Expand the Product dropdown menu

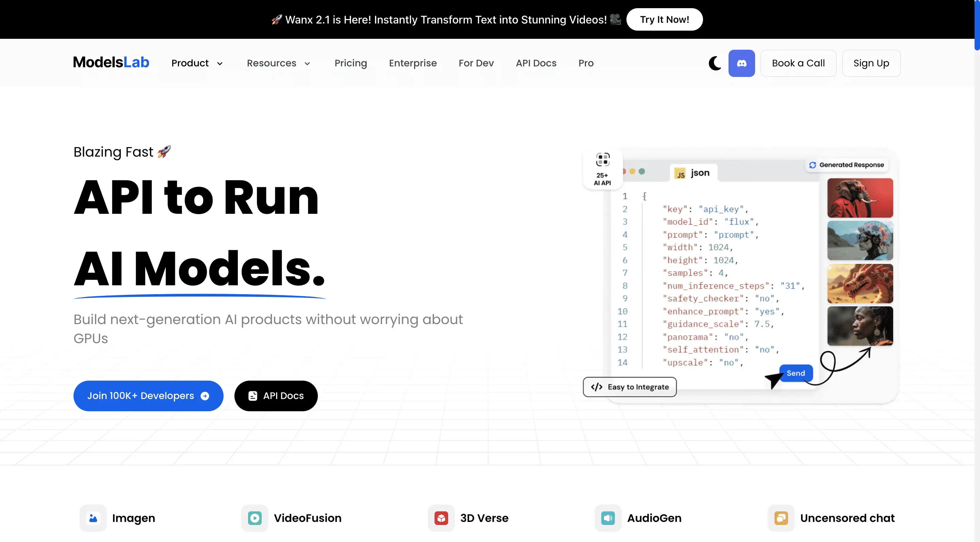tap(197, 63)
